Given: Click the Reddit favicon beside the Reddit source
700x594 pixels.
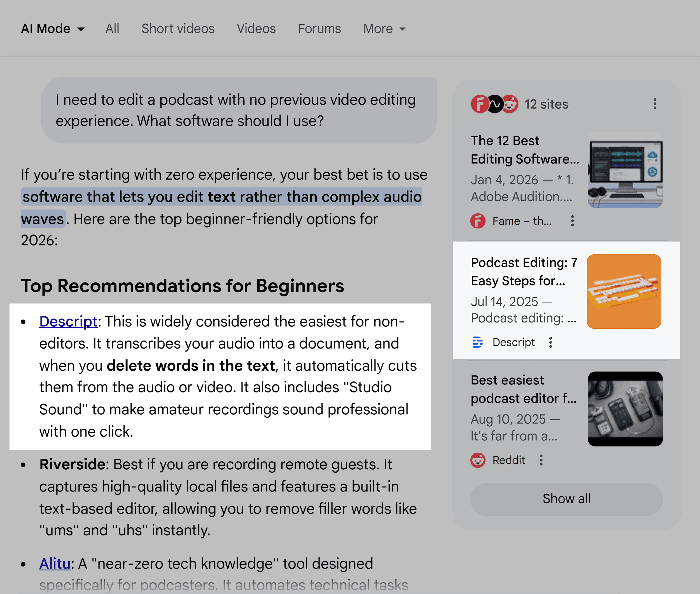Looking at the screenshot, I should [x=478, y=460].
